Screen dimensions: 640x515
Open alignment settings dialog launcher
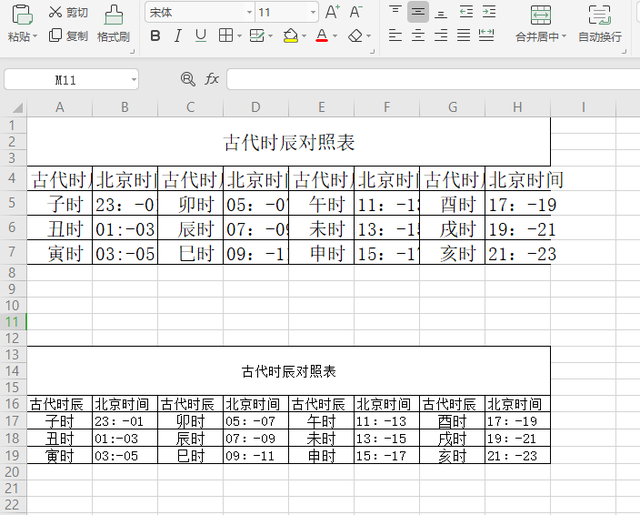624,51
